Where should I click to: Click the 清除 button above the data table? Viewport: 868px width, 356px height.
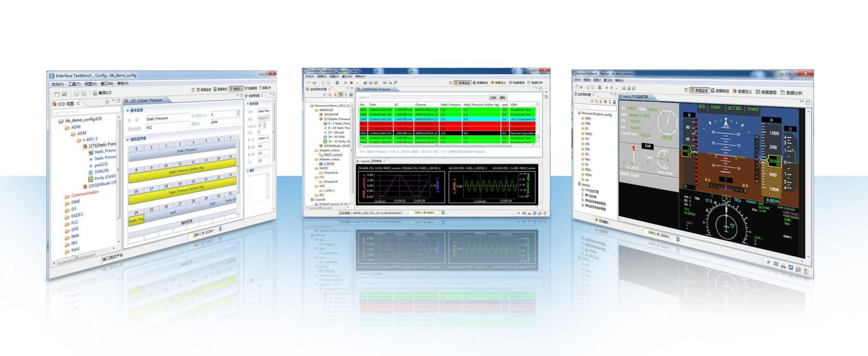tap(502, 98)
